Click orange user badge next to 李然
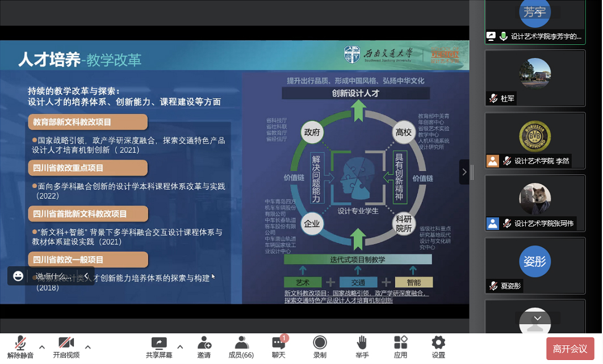 (x=493, y=161)
